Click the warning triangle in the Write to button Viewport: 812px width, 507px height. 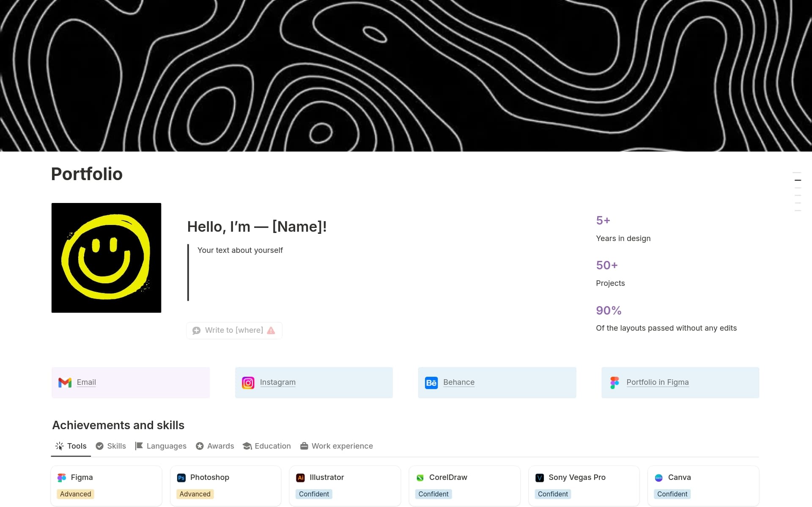click(271, 330)
